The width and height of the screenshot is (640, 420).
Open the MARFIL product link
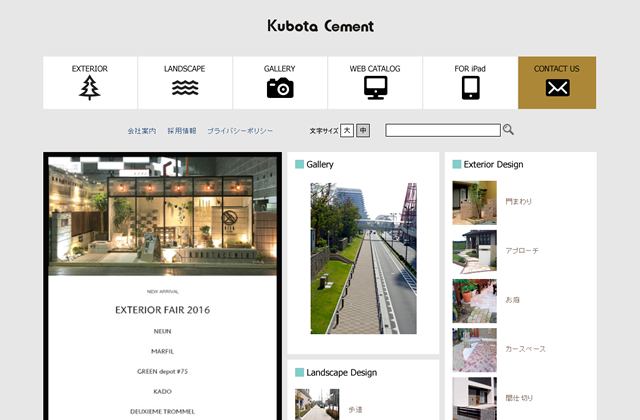162,351
